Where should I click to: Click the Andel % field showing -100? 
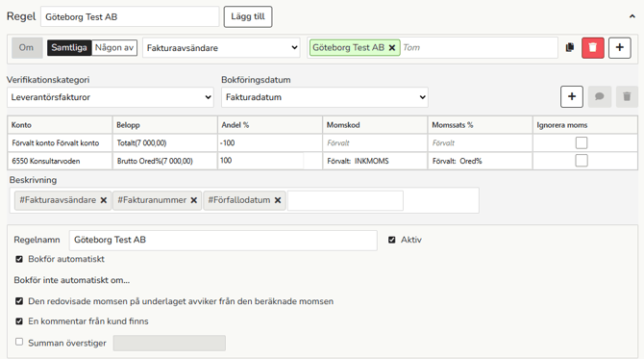click(269, 142)
